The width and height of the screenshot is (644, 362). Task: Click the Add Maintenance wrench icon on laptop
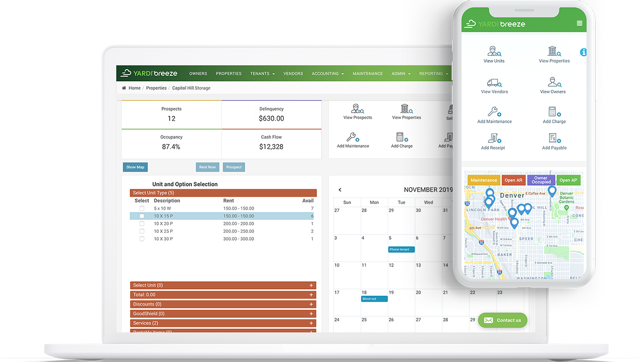[352, 137]
